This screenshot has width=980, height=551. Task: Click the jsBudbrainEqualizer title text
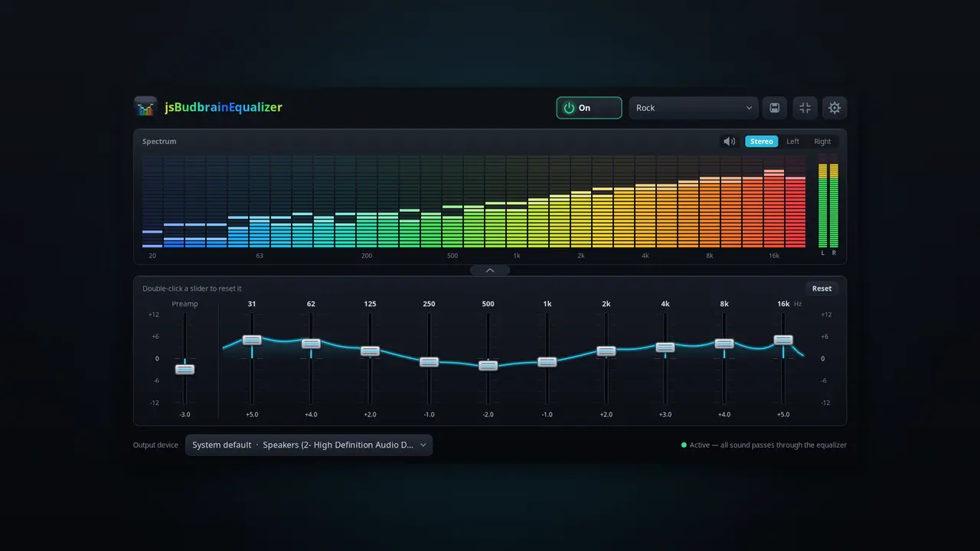tap(224, 108)
